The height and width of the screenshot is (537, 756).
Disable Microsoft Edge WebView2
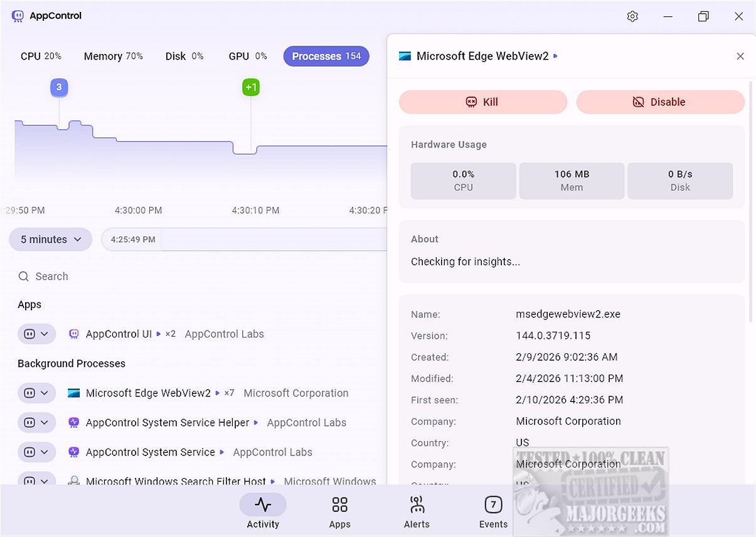661,102
